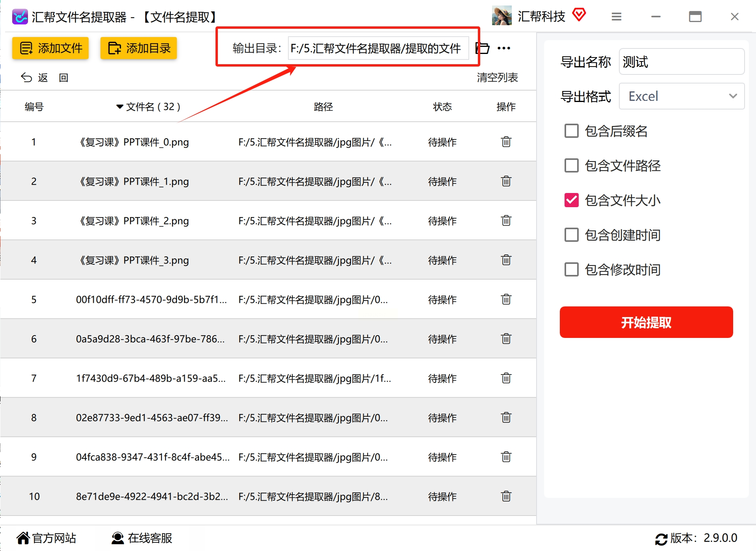Click 清空列表 to clear list
756x551 pixels.
pos(497,78)
